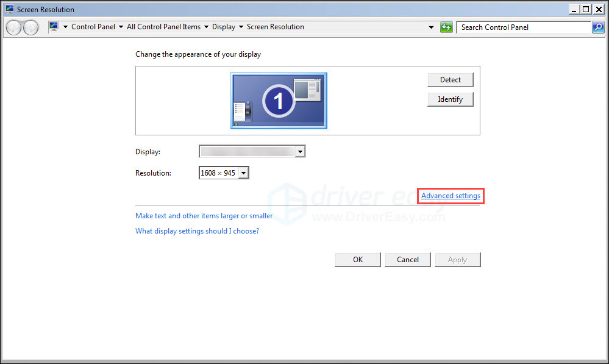Open Advanced settings
Image resolution: width=609 pixels, height=364 pixels.
coord(451,195)
